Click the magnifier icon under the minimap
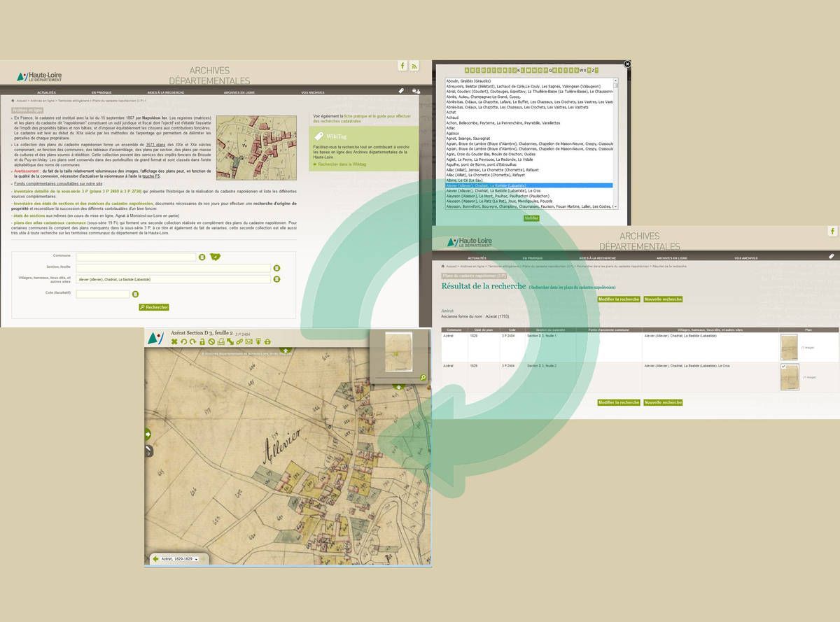Screen dimensions: 840x622 pyautogui.click(x=423, y=378)
